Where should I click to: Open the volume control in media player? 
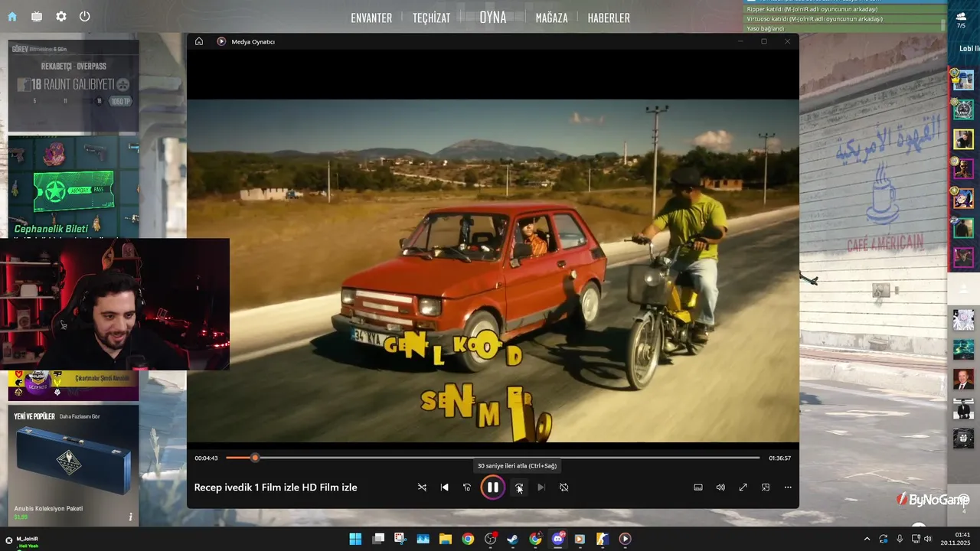click(x=720, y=487)
